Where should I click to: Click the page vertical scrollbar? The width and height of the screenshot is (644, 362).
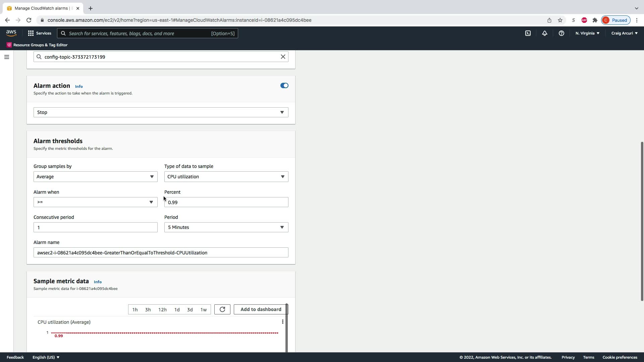coord(642,221)
